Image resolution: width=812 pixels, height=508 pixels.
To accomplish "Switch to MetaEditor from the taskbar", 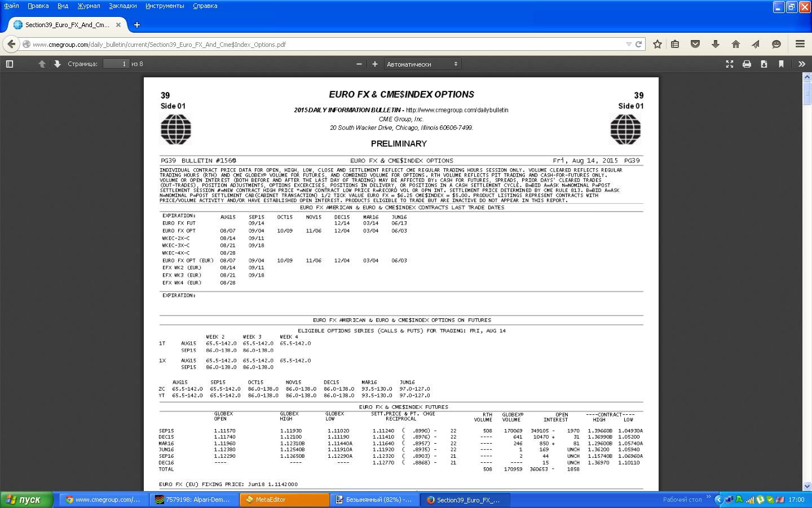I will click(x=285, y=500).
